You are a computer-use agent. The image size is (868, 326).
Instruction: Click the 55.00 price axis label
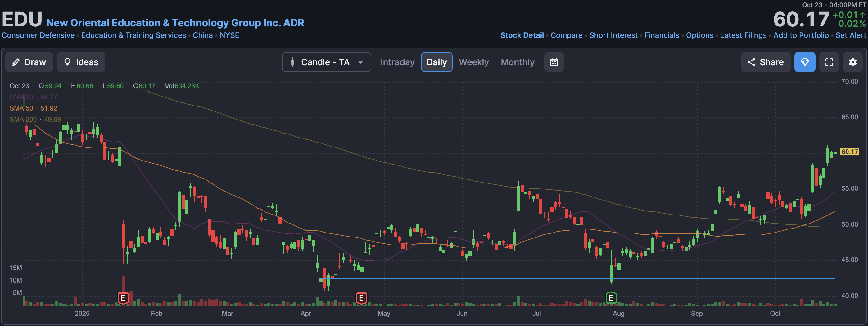coord(849,188)
